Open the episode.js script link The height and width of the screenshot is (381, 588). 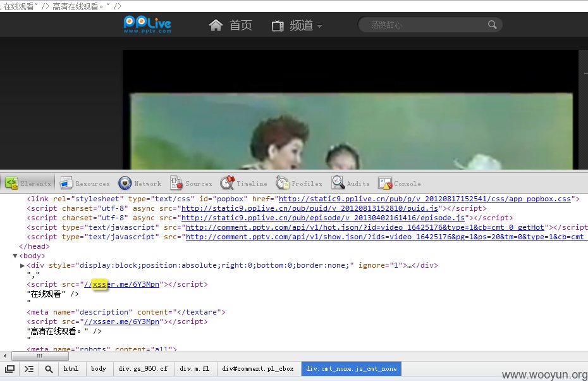click(323, 218)
